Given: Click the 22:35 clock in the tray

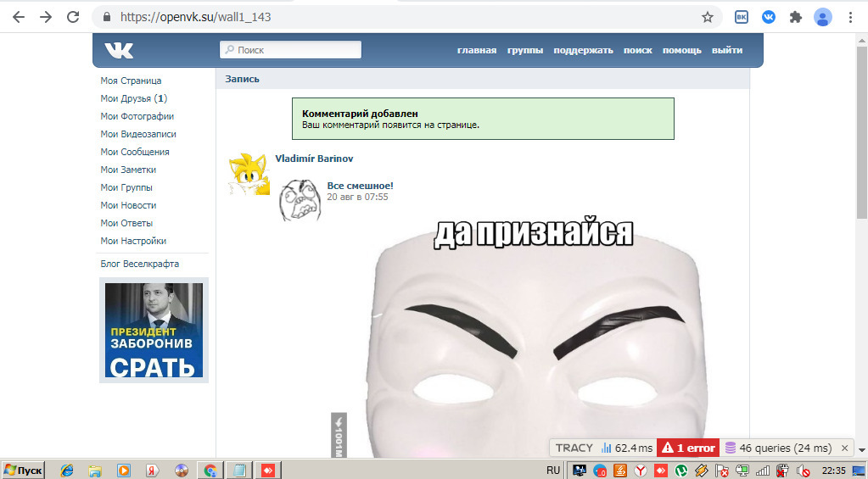Looking at the screenshot, I should click(x=834, y=471).
